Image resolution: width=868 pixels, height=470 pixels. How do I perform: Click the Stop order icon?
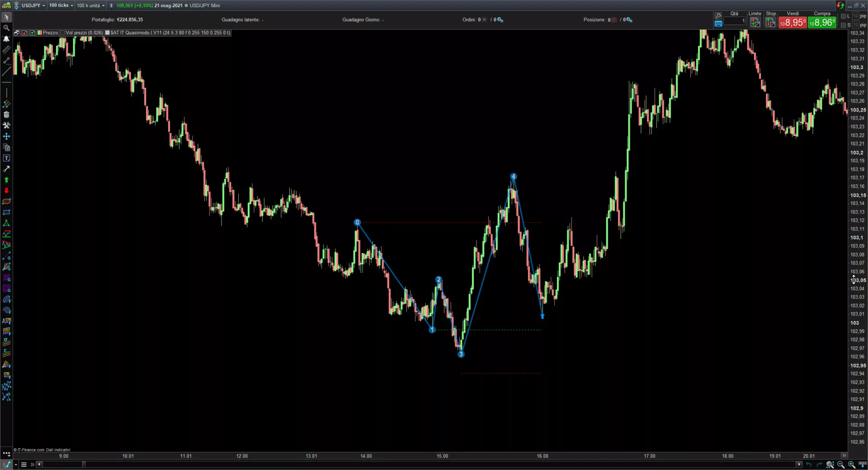pos(770,22)
